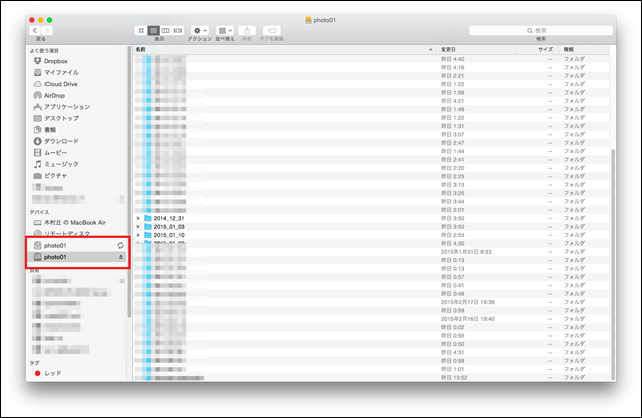Screen dimensions: 642x418
Task: Expand the 2015_01_10 folder triangle
Action: [138, 235]
